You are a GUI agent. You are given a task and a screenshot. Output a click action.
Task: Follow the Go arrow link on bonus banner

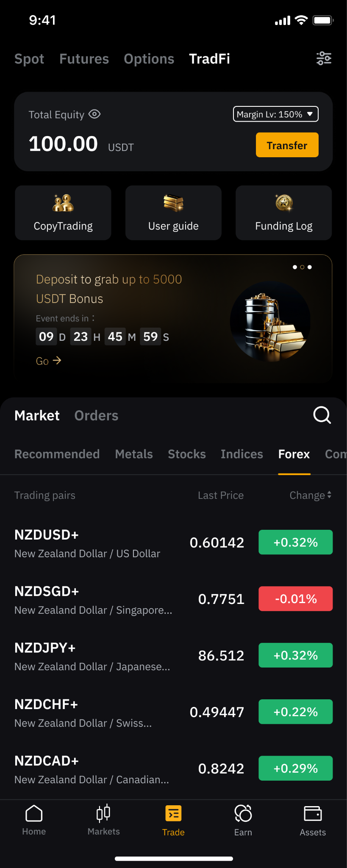click(49, 361)
